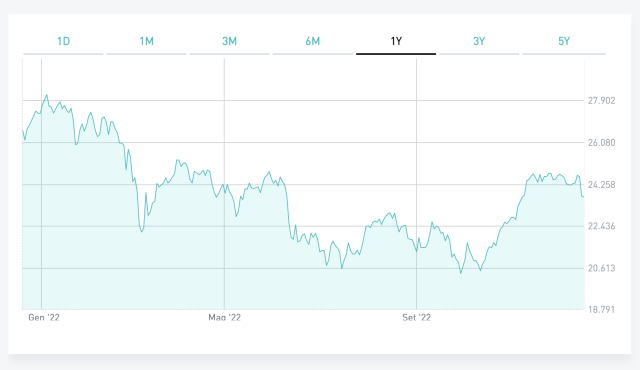Open the 3M time range tab
The image size is (640, 370).
(x=229, y=41)
